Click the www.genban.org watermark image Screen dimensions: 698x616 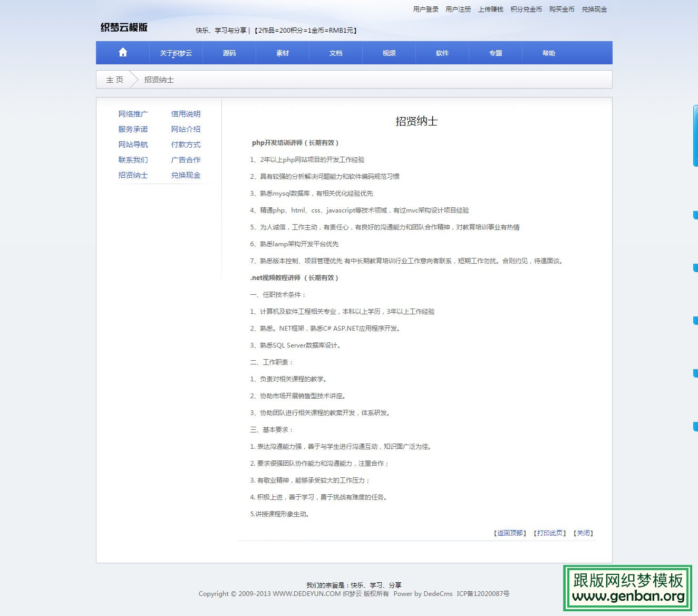628,589
